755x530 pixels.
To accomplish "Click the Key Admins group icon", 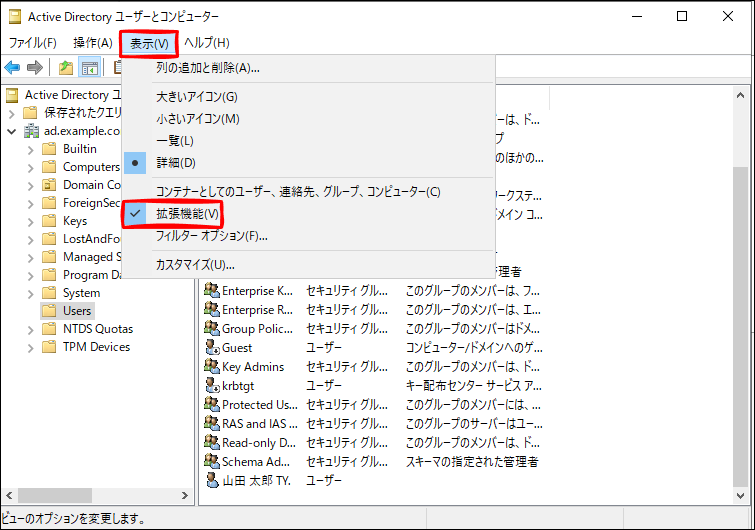I will 211,367.
